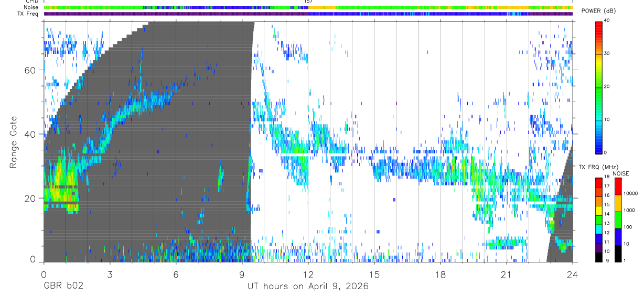Screen dimensions: 644x297
Task: Select the NOISE level colorbar
Action: [618, 220]
